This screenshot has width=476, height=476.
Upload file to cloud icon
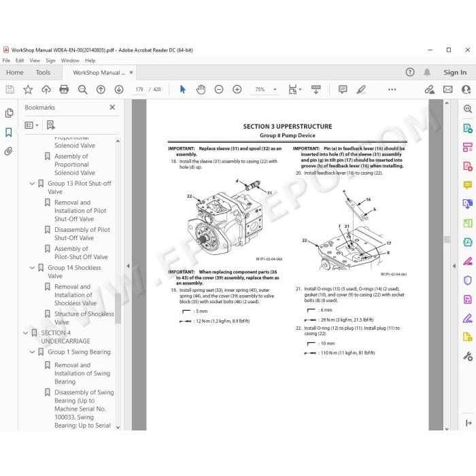46,89
